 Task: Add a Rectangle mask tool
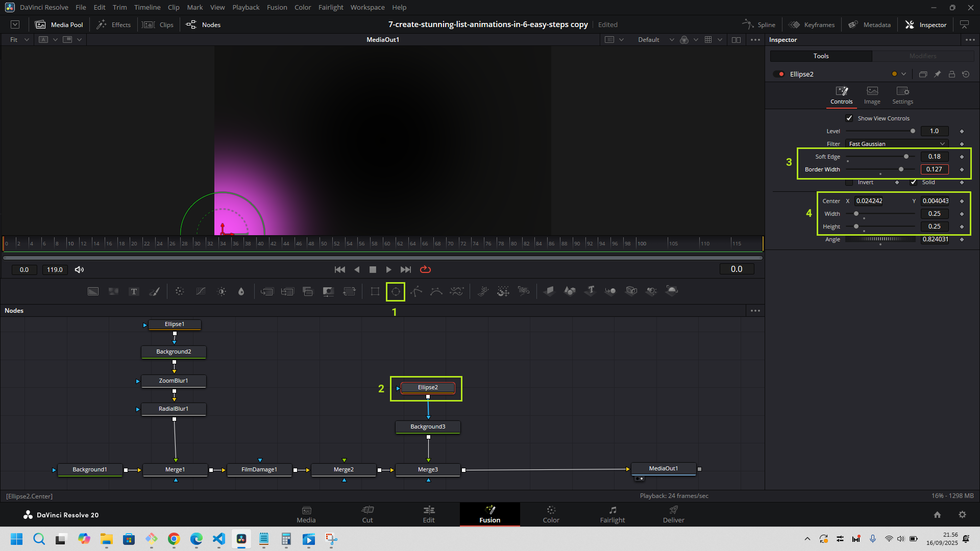375,291
